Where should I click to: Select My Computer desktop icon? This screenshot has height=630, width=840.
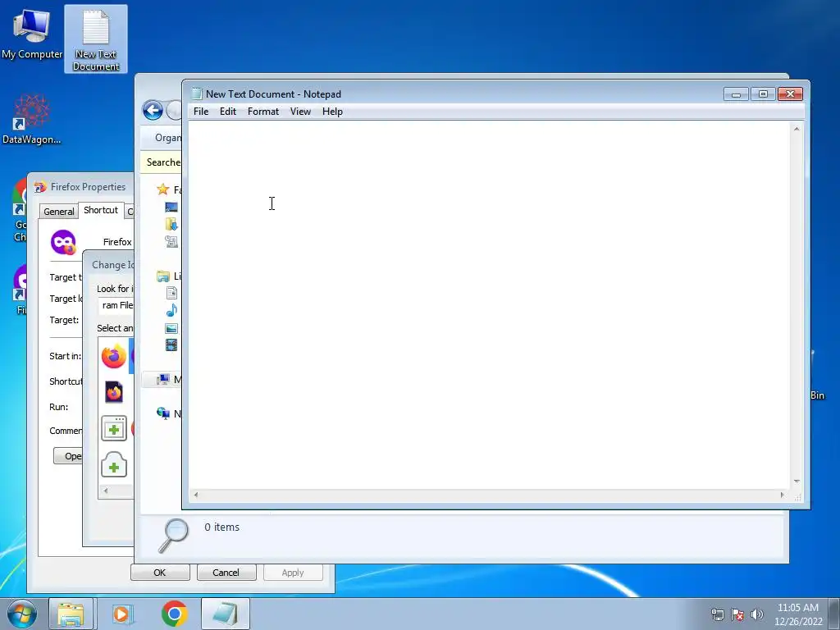32,34
